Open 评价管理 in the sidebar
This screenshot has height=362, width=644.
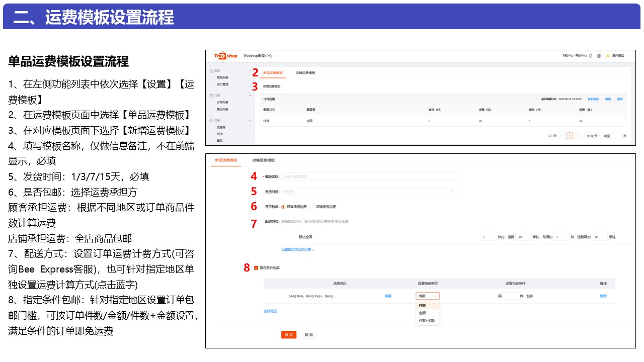coord(222,84)
